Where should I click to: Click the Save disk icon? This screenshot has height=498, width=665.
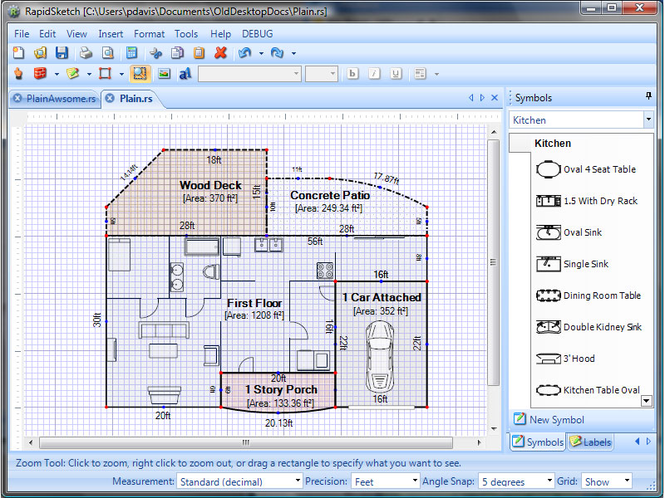click(x=62, y=53)
